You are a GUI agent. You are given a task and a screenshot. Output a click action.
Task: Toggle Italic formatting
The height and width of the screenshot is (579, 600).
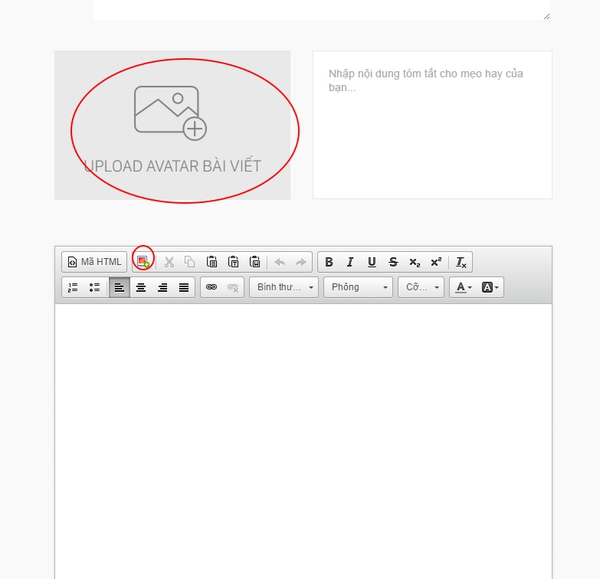coord(350,262)
